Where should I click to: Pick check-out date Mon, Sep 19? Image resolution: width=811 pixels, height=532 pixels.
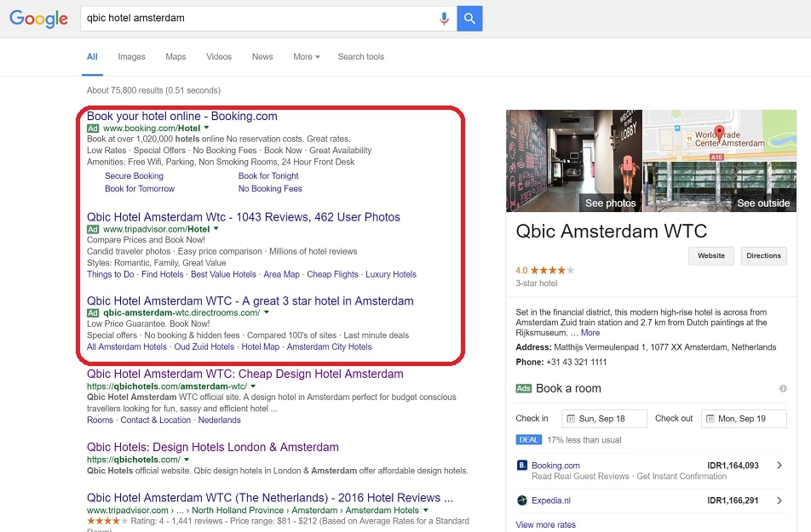point(744,419)
